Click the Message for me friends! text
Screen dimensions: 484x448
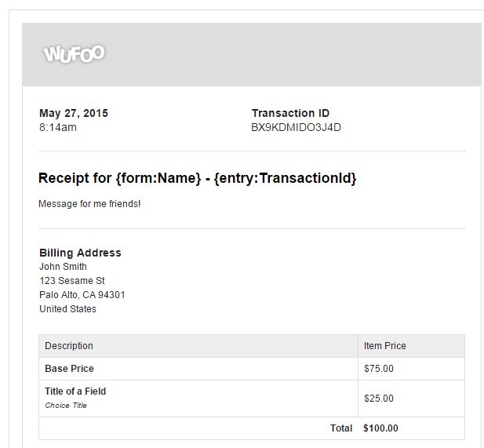pos(89,204)
